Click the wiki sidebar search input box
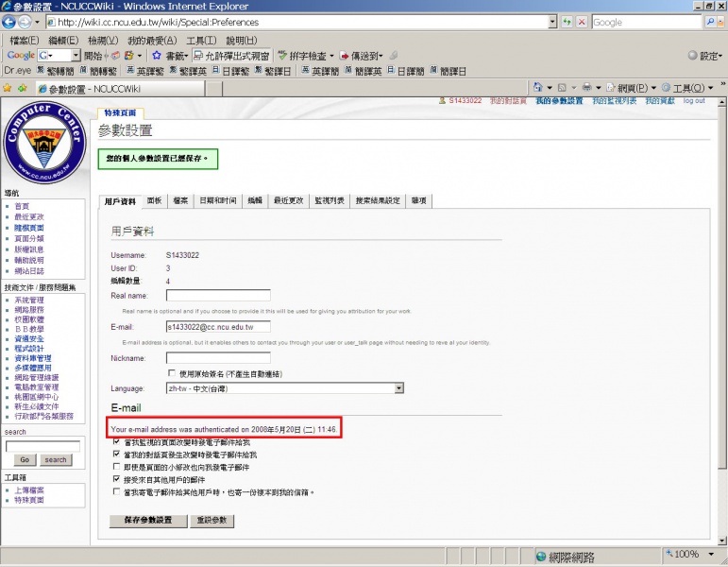728x567 pixels. [x=42, y=445]
